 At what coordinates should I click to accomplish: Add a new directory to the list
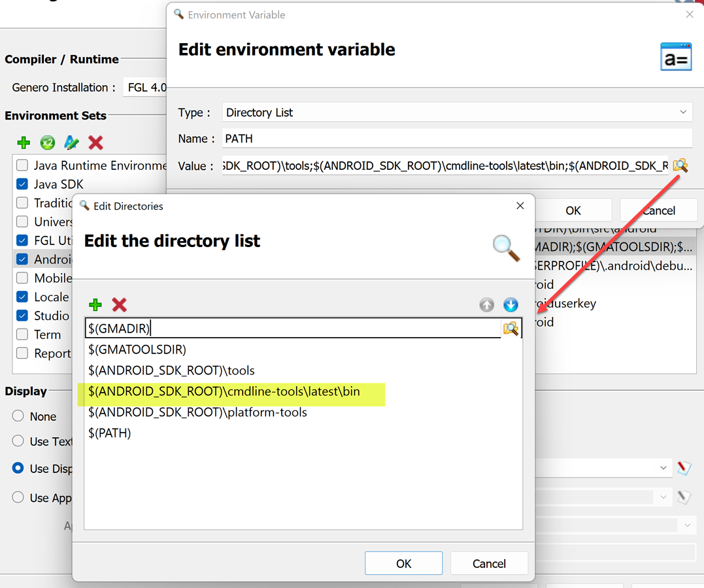(95, 304)
